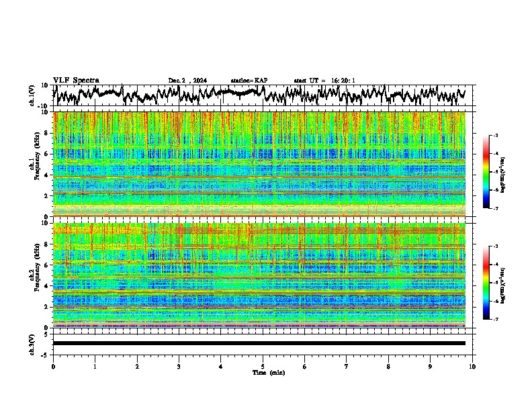The width and height of the screenshot is (532, 411).
Task: Click the ch.1 frequency tick label "8"
Action: point(46,133)
